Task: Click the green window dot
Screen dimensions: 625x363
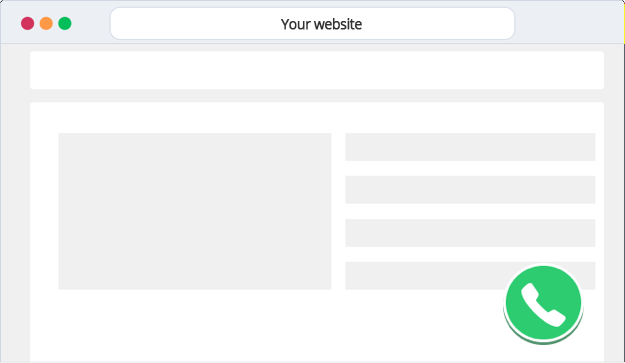Action: coord(65,24)
